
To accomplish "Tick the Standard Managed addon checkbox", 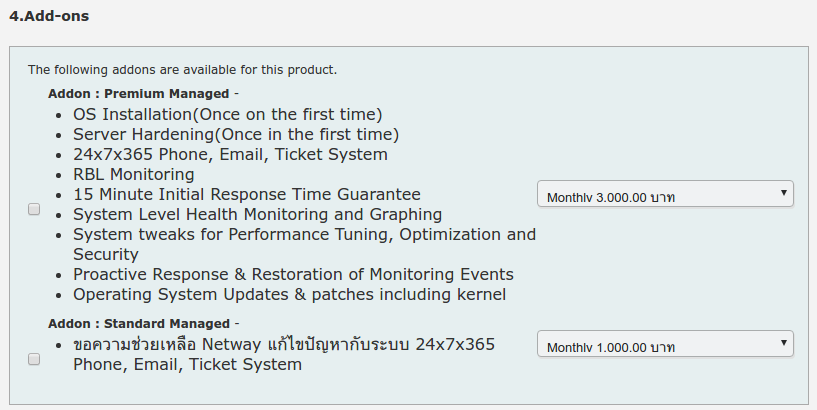I will (34, 359).
